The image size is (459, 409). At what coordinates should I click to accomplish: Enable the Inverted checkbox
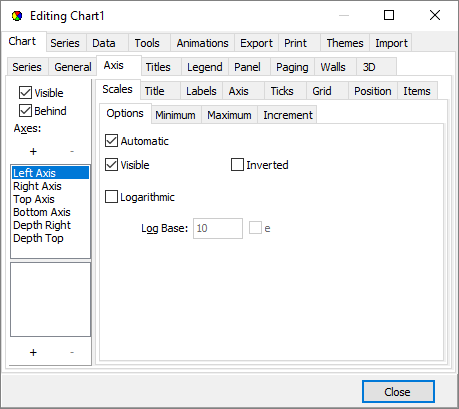point(237,165)
